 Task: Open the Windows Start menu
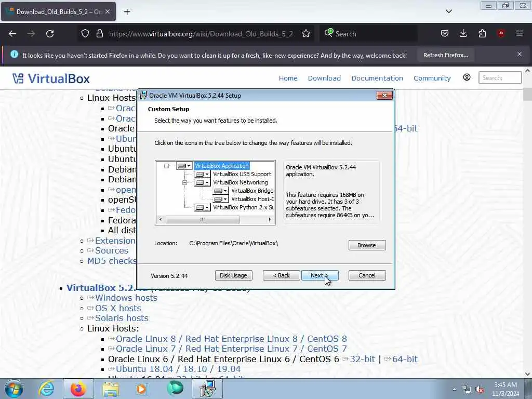coord(14,389)
